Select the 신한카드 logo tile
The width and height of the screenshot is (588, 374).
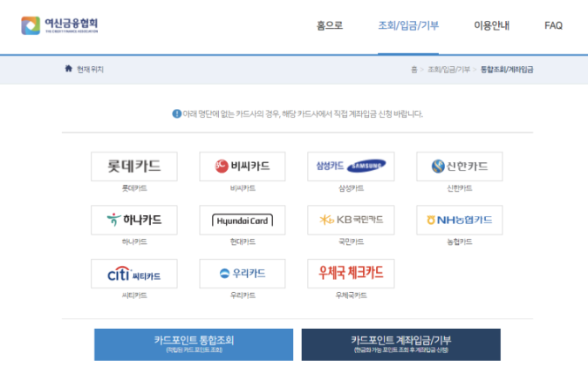(460, 167)
